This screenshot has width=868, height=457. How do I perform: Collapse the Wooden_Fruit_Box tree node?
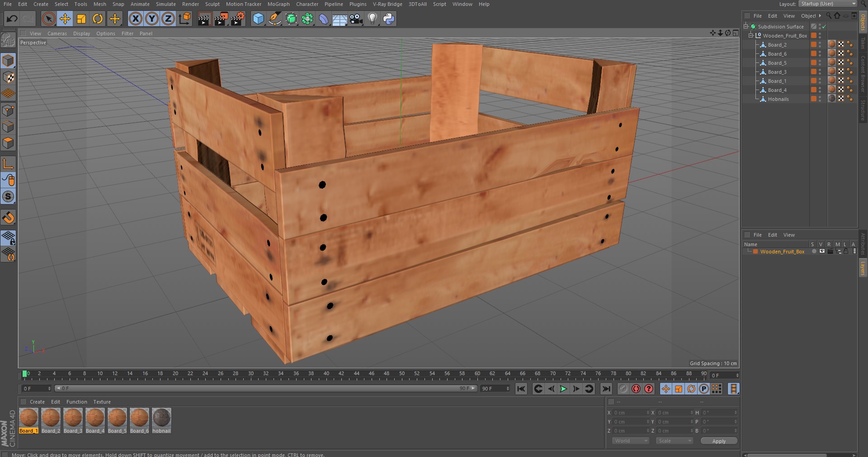(751, 35)
